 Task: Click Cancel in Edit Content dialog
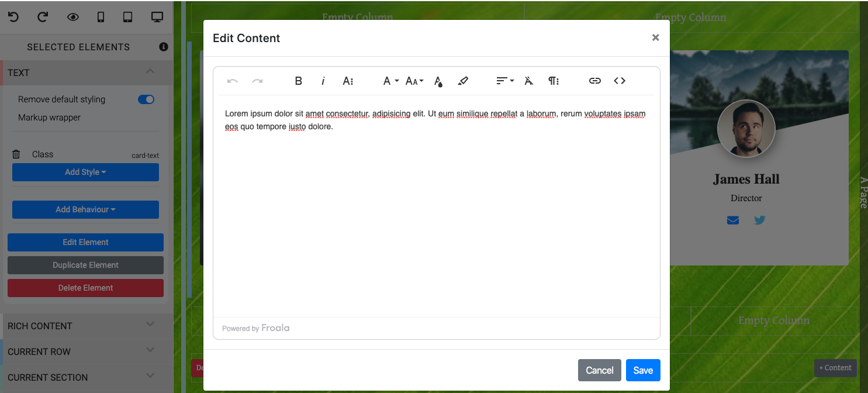point(599,370)
